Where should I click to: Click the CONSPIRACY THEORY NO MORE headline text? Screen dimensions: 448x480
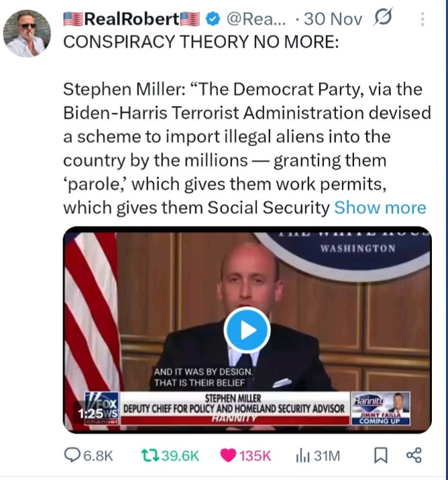point(201,42)
